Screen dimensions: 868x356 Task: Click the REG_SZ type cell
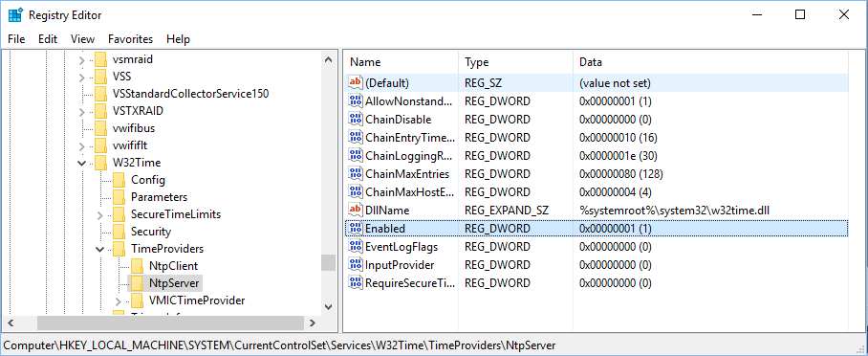pyautogui.click(x=483, y=83)
